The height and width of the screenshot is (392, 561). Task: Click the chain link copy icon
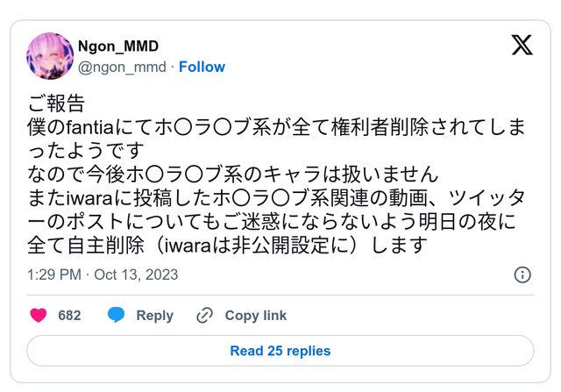click(x=205, y=315)
